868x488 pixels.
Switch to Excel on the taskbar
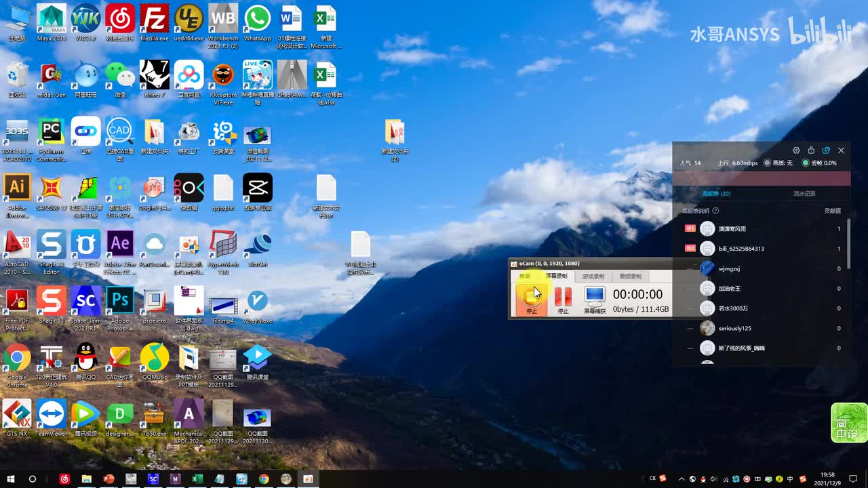click(x=197, y=479)
